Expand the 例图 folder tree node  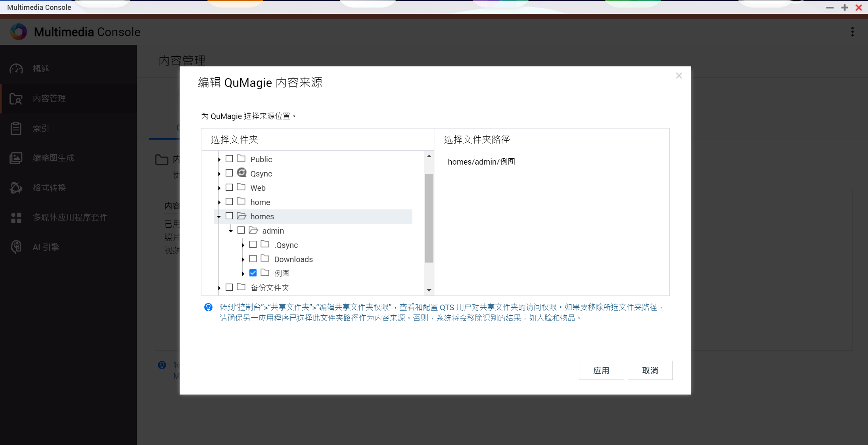(243, 274)
